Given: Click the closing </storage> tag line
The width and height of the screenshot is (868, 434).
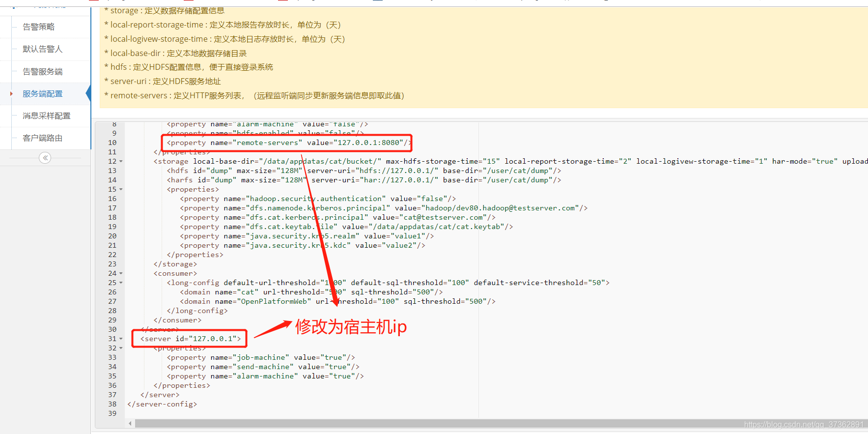Looking at the screenshot, I should (175, 264).
